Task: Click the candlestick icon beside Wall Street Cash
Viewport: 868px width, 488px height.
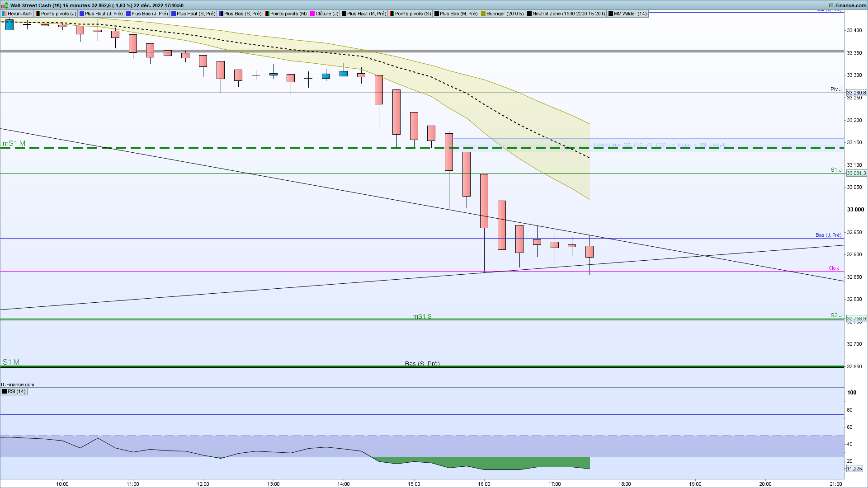Action: (5, 5)
